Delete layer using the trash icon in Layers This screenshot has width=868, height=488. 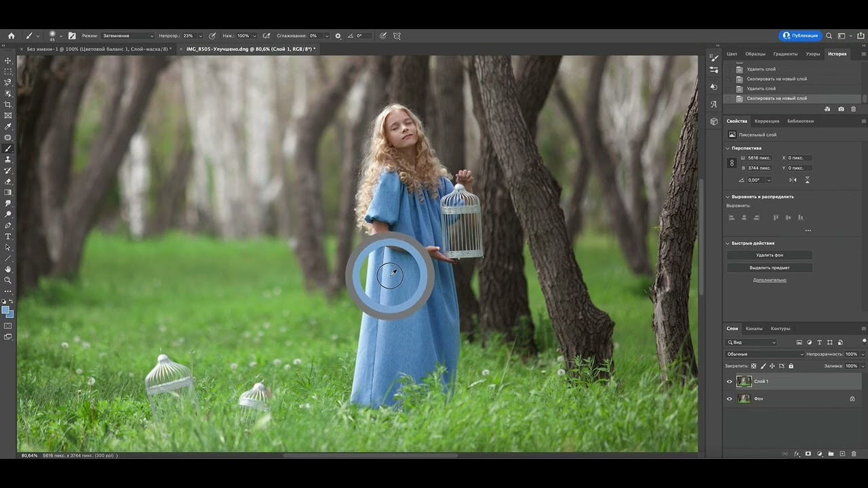click(x=854, y=453)
